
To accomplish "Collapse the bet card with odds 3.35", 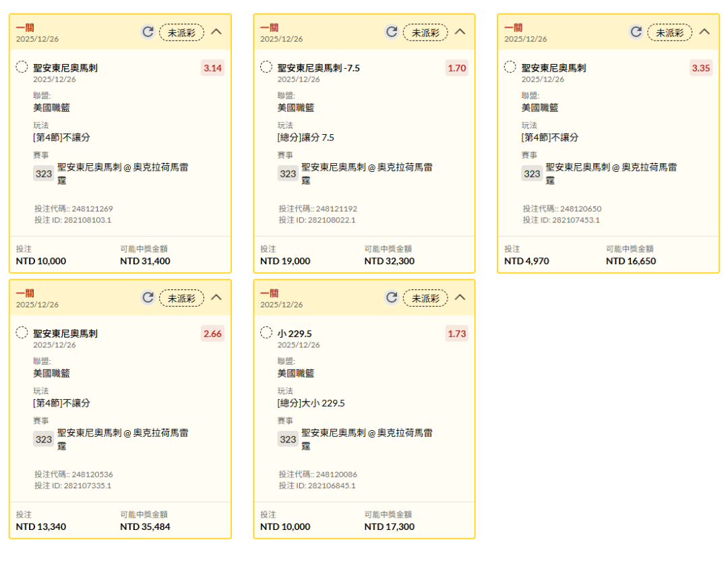I will tap(704, 32).
